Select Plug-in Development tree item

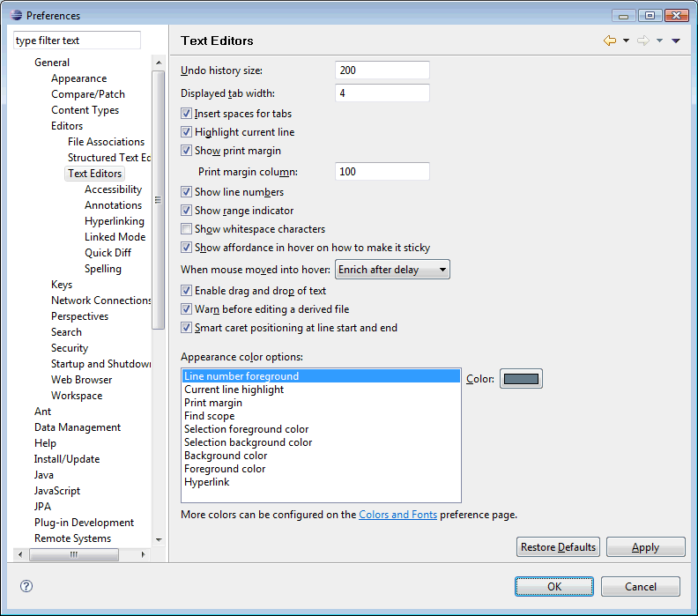coord(84,523)
